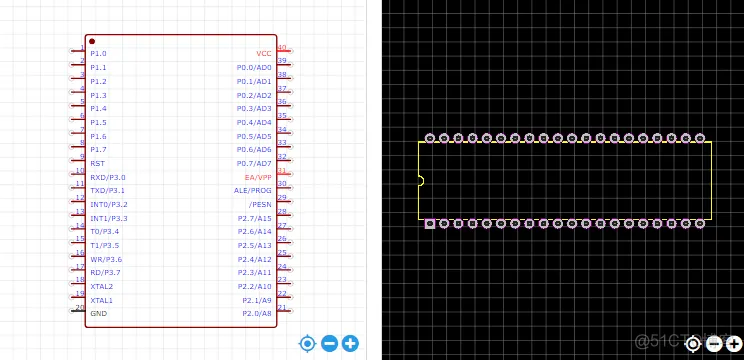This screenshot has height=360, width=744.
Task: Select the P2.5/A13 pin label
Action: [x=255, y=246]
